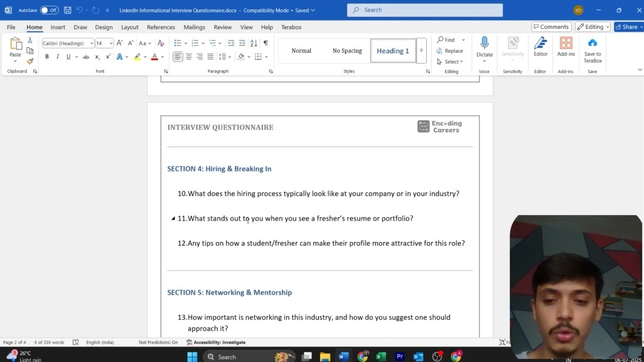Viewport: 644px width, 362px height.
Task: Open the font name dropdown
Action: (x=91, y=43)
